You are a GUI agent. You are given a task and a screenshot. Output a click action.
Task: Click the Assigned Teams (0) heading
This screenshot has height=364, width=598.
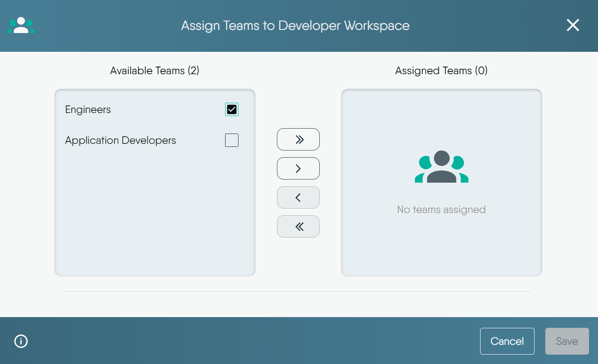[441, 71]
